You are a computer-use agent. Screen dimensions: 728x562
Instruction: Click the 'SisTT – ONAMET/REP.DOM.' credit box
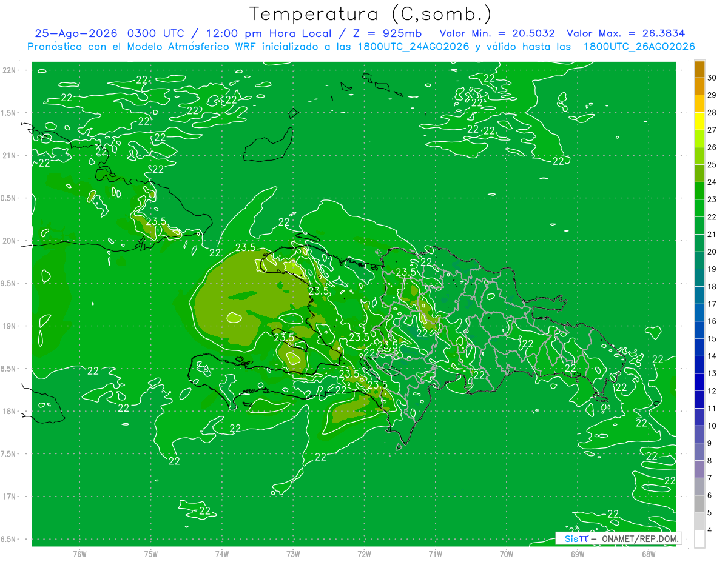(x=618, y=538)
